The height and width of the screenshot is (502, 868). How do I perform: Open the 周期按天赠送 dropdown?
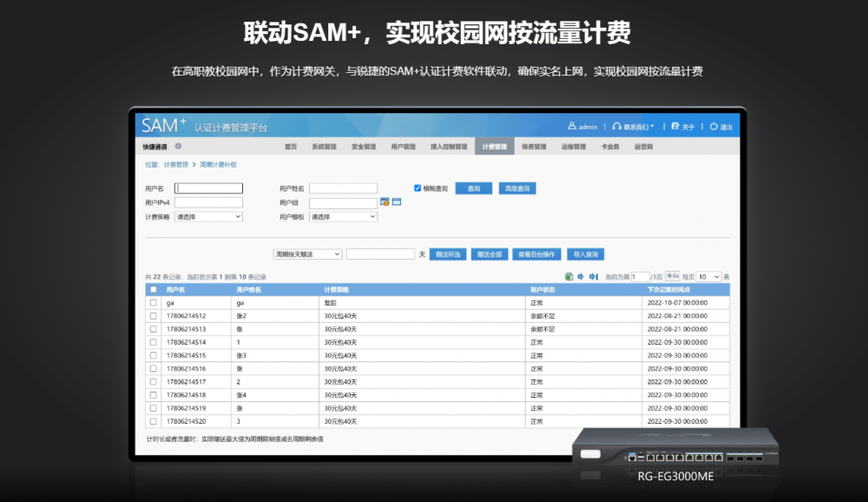pyautogui.click(x=308, y=254)
